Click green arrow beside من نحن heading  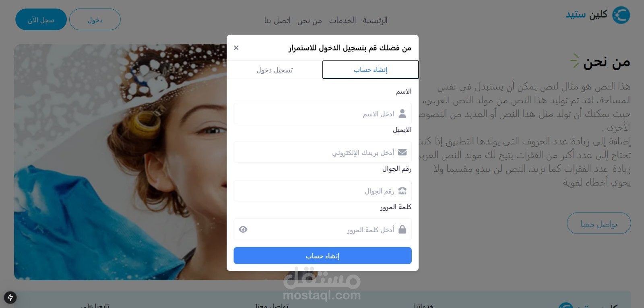click(575, 61)
